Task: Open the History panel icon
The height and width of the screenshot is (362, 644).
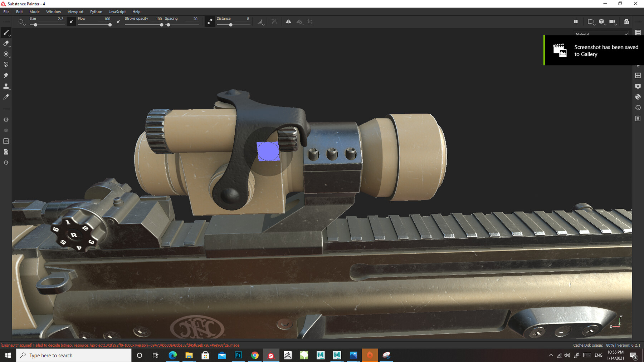Action: point(638,108)
